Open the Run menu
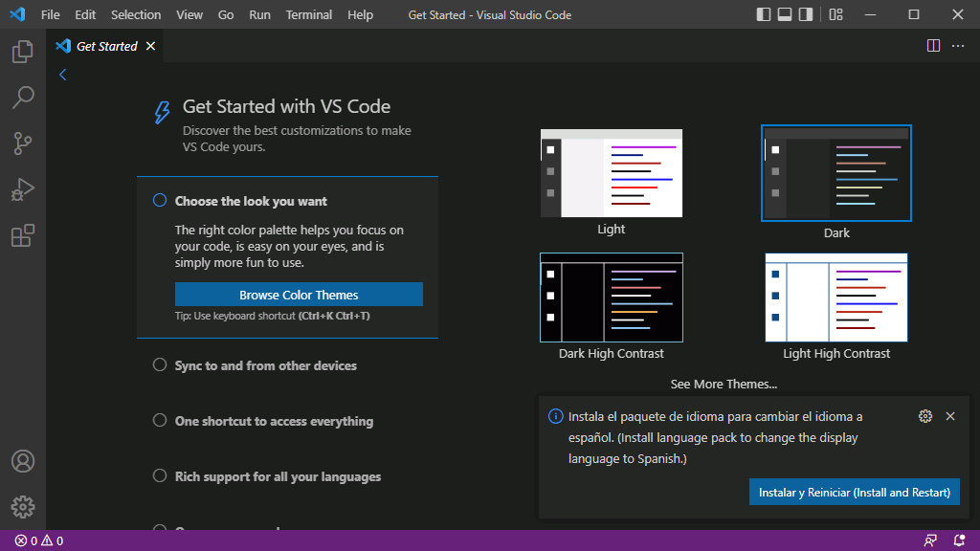 [259, 14]
